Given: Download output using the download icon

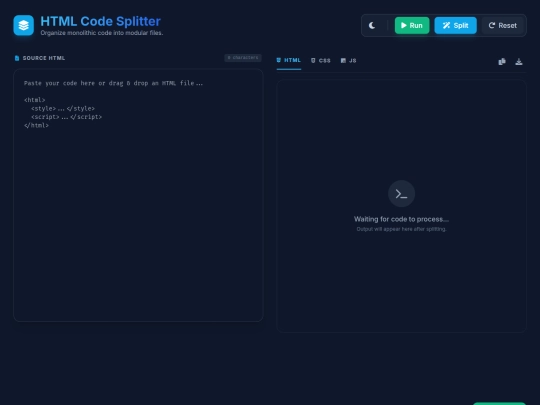Looking at the screenshot, I should point(519,62).
